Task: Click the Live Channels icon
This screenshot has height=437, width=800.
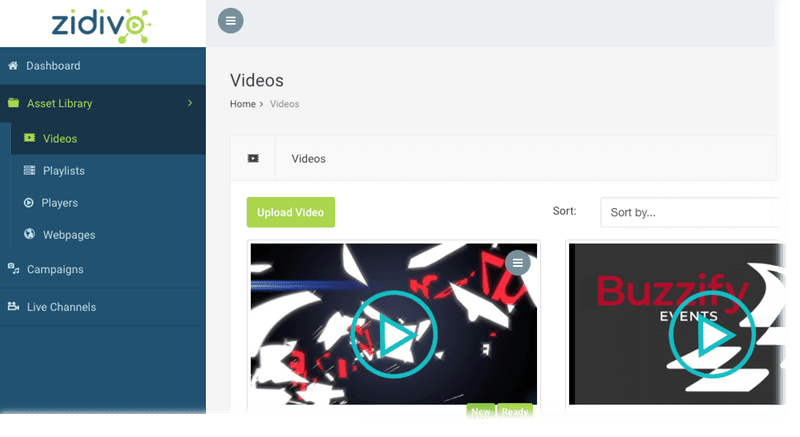Action: tap(13, 307)
